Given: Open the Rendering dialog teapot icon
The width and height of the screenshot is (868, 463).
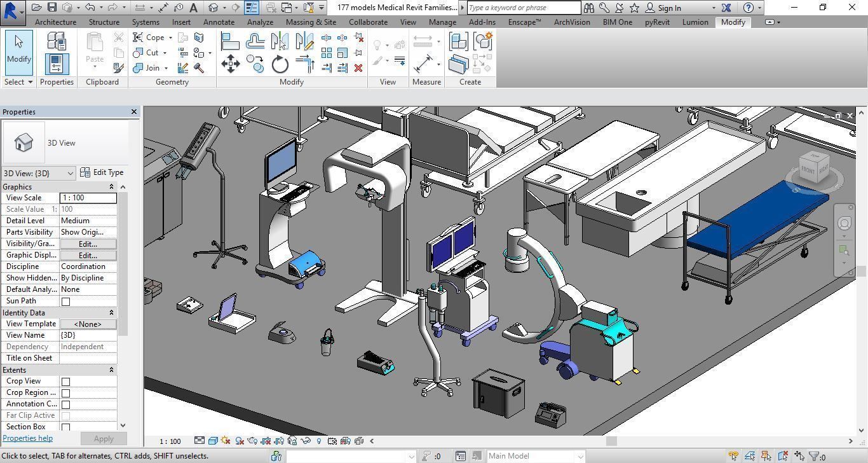Looking at the screenshot, I should (252, 441).
